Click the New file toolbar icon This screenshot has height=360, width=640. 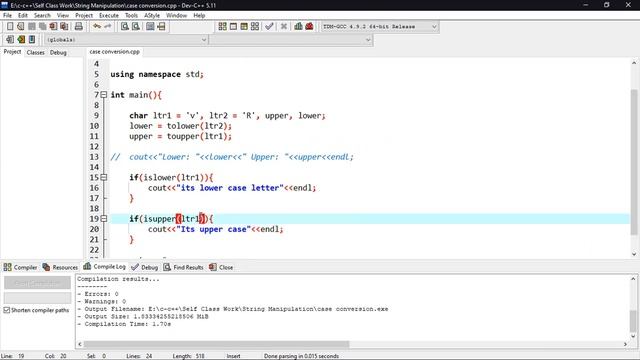[x=10, y=27]
